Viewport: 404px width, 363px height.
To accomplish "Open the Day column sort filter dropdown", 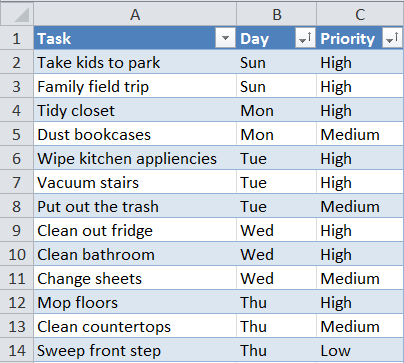I will [305, 38].
